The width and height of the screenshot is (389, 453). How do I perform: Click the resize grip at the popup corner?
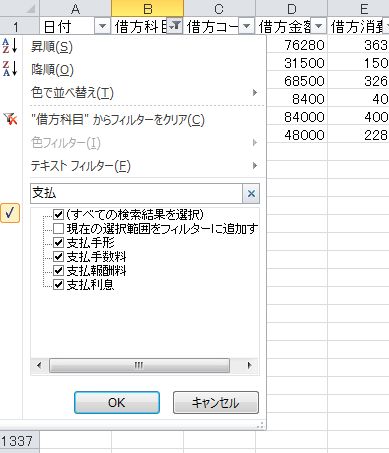coord(261,425)
